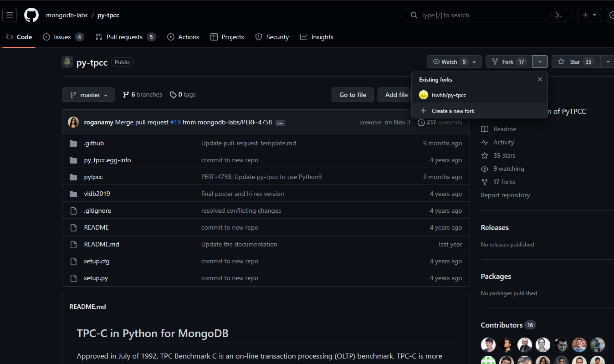Open the README.md file
This screenshot has height=364, width=614.
pos(102,244)
